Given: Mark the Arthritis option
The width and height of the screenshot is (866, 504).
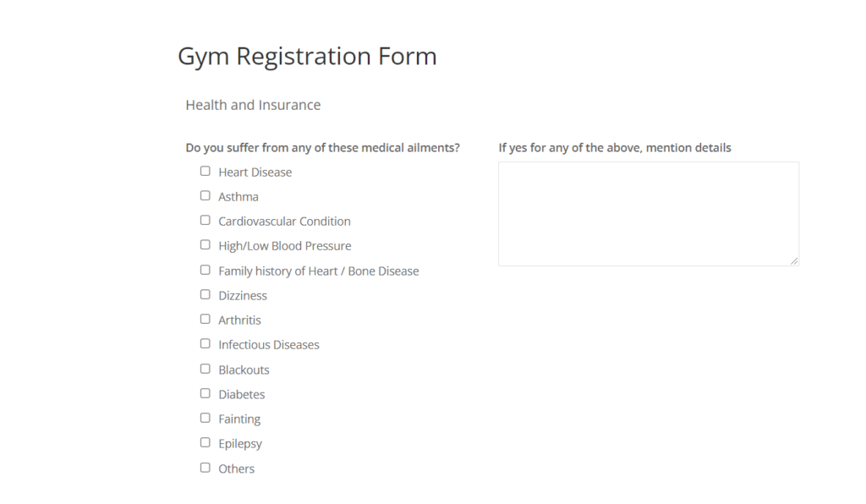Looking at the screenshot, I should coord(205,318).
